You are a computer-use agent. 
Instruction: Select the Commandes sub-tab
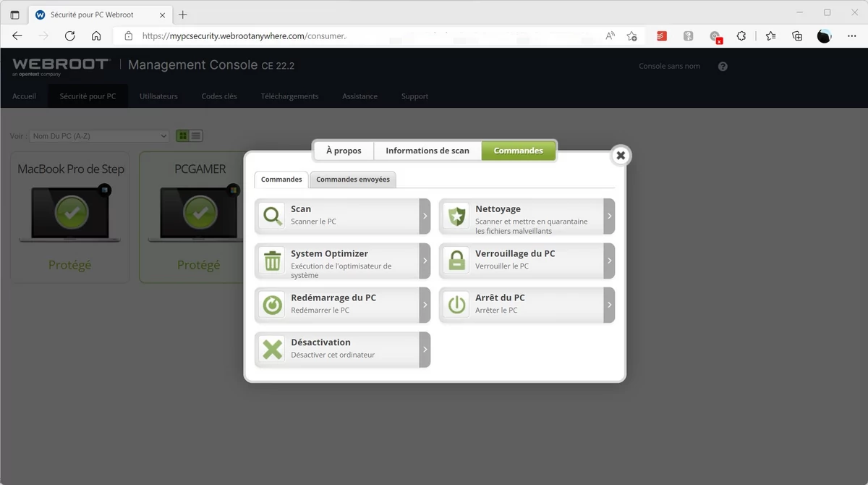click(x=281, y=180)
